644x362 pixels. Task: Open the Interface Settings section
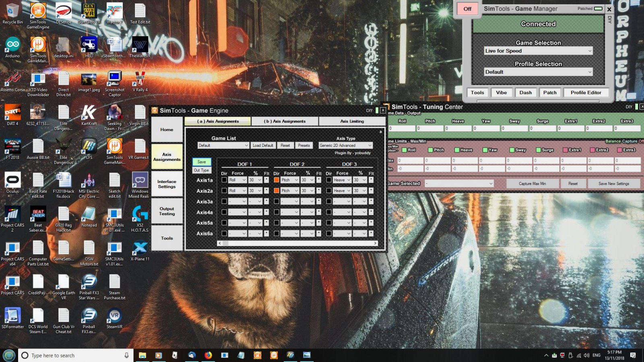[167, 184]
